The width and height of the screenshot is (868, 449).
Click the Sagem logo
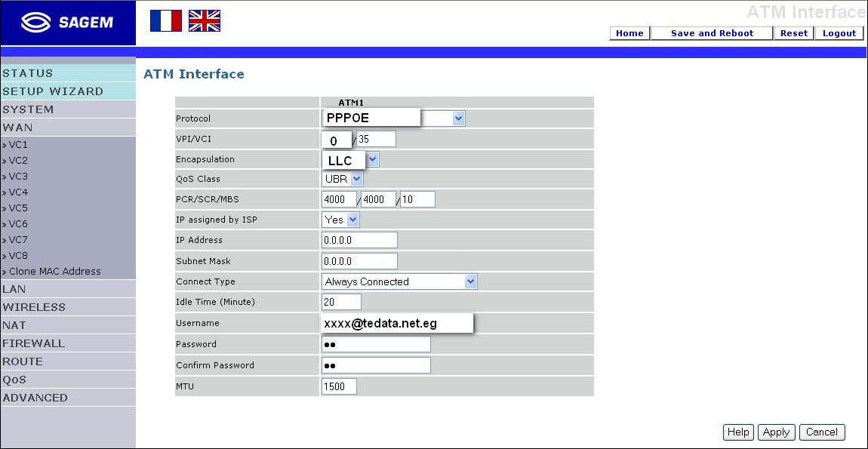(x=66, y=22)
